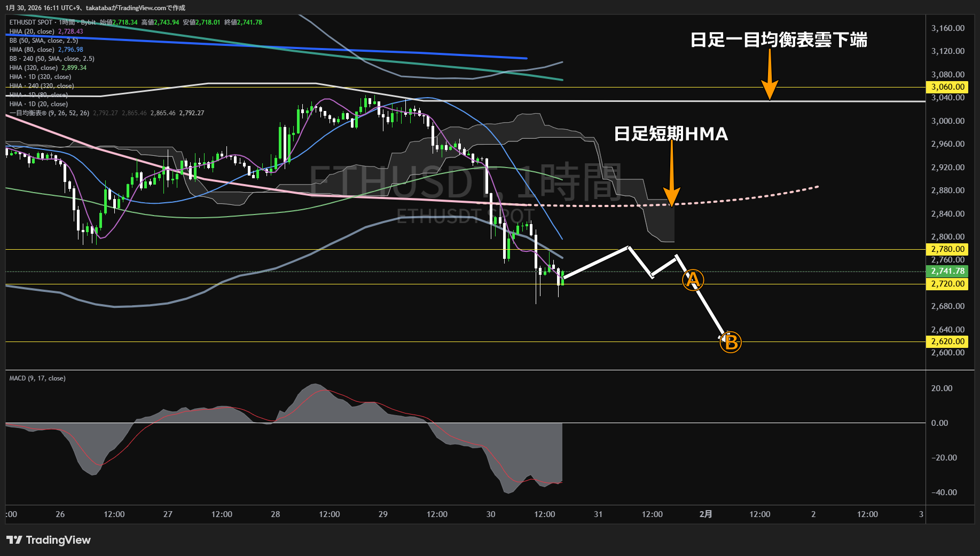Click the orange circled A marker
980x556 pixels.
693,280
